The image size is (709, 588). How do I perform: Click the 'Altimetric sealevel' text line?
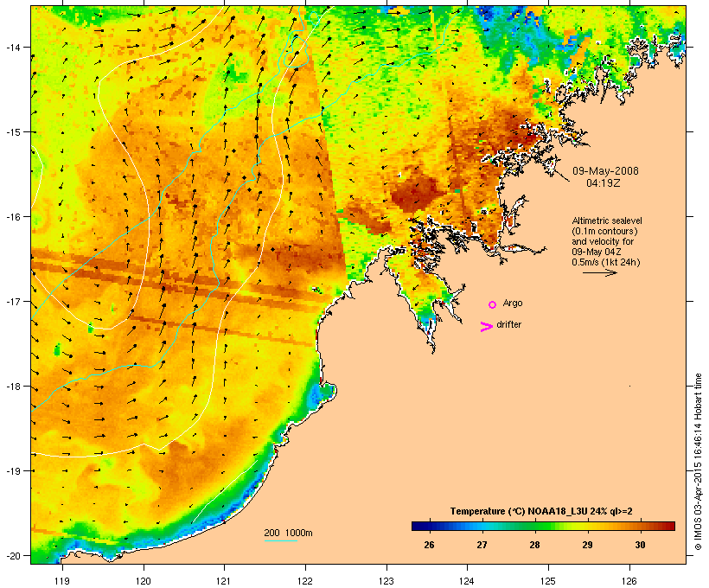point(607,220)
